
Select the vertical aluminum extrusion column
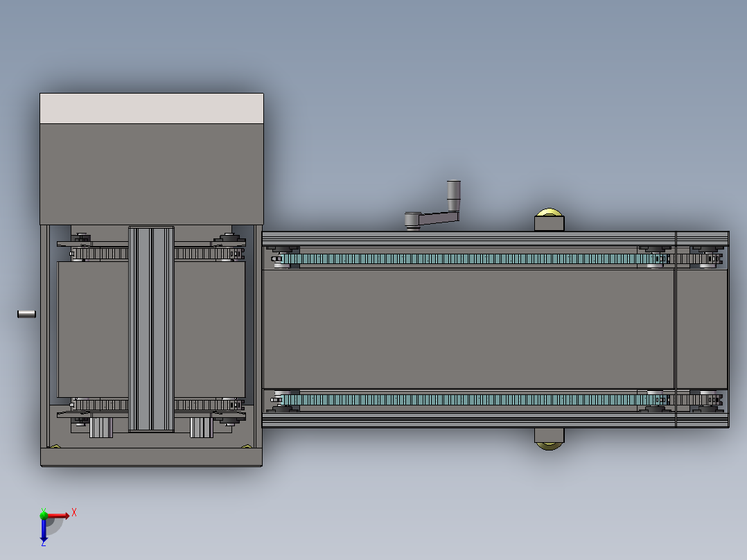(x=151, y=329)
